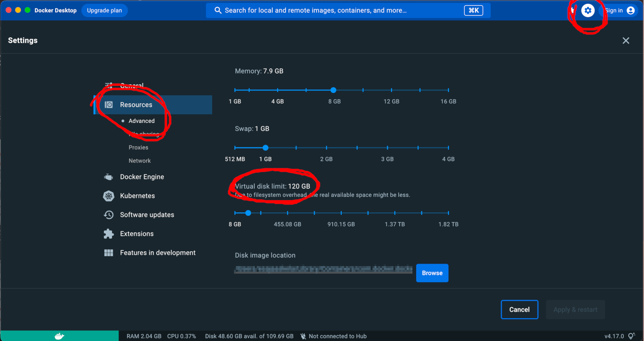This screenshot has height=341, width=644.
Task: Click the user account avatar icon
Action: point(631,10)
